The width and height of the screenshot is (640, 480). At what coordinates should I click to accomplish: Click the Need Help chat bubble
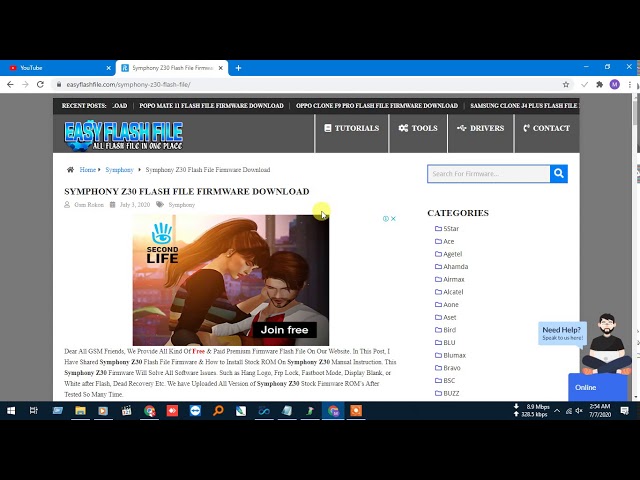click(x=562, y=333)
